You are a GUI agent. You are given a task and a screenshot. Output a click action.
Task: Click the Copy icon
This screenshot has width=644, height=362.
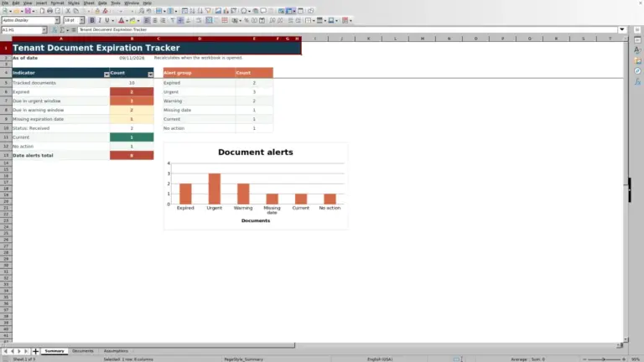(76, 11)
